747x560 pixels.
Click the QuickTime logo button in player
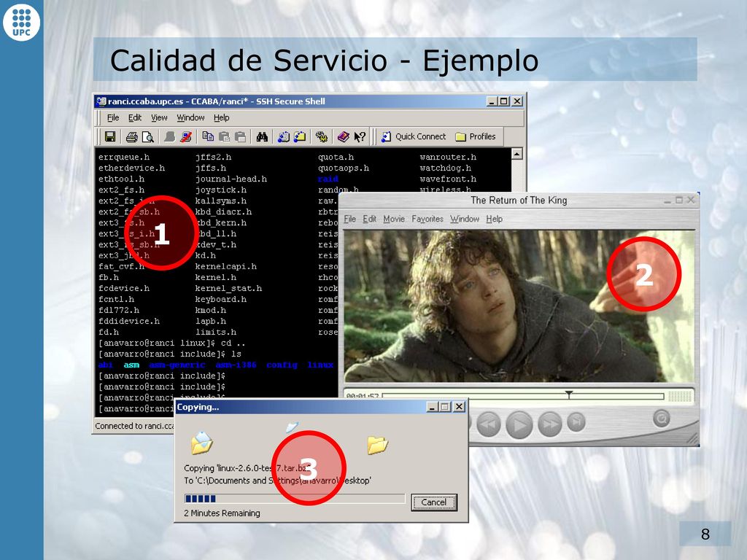pyautogui.click(x=662, y=419)
